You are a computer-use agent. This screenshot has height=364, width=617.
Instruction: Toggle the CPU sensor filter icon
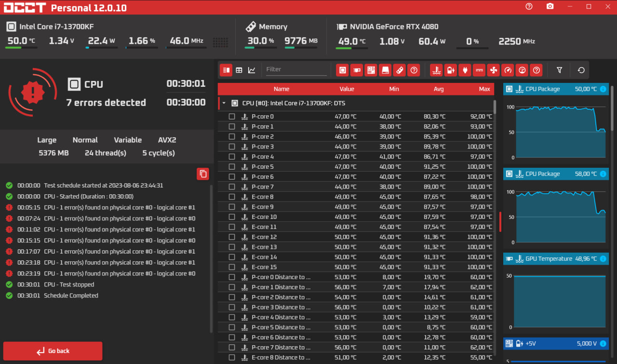[x=342, y=70]
